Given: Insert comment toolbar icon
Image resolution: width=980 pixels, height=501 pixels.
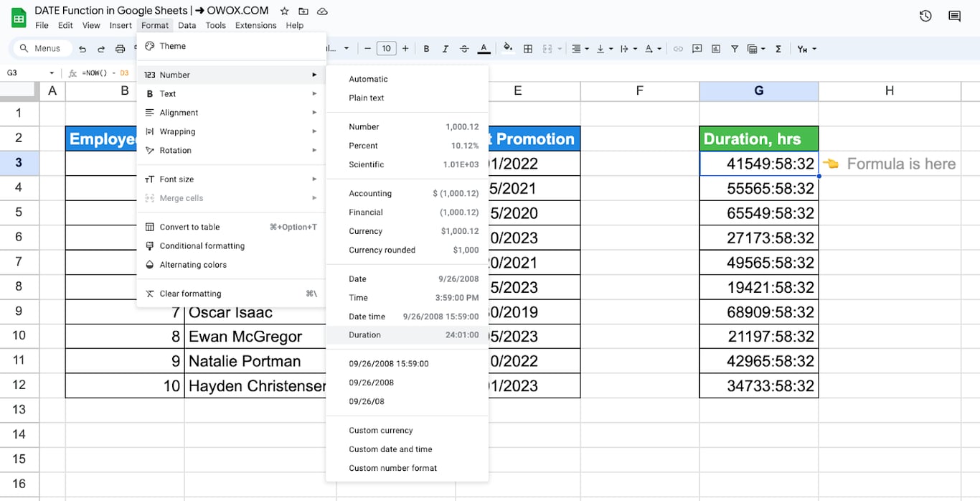Looking at the screenshot, I should pyautogui.click(x=697, y=49).
